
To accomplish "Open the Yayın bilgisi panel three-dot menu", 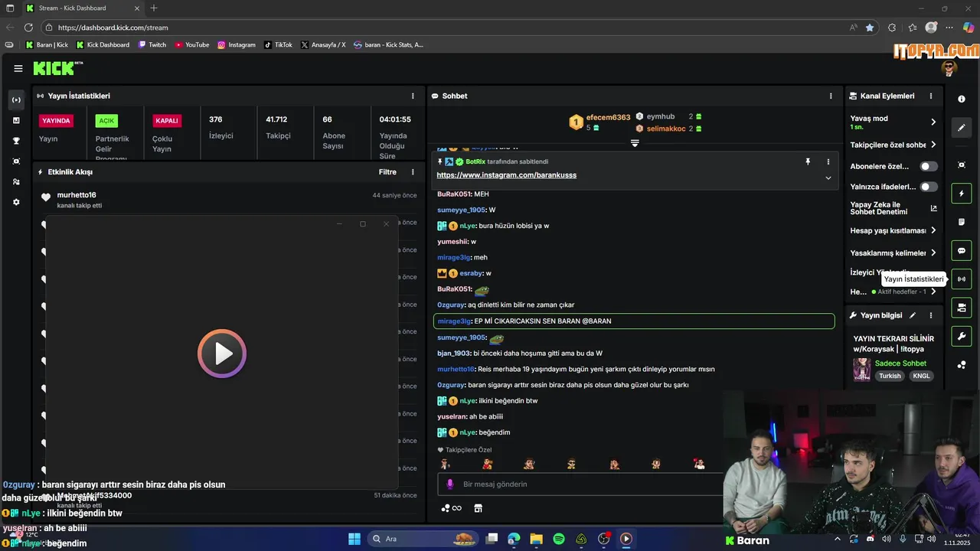I will (931, 315).
